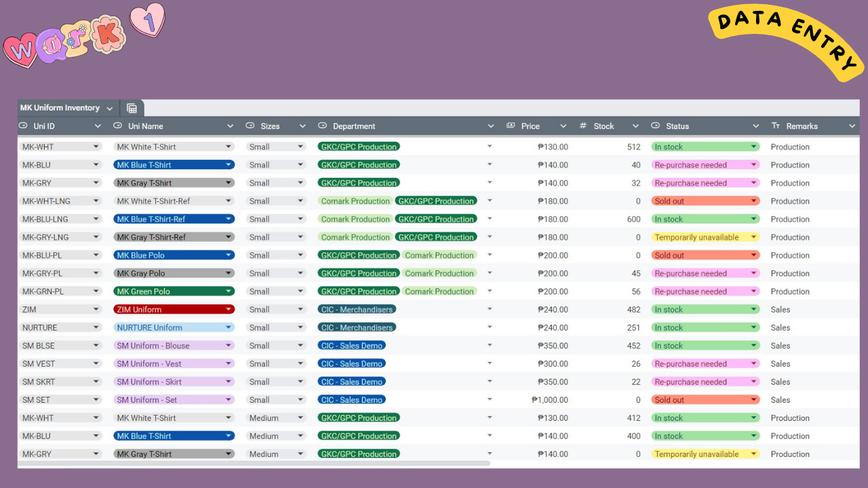Click the Department column type icon
This screenshot has width=868, height=488.
click(x=322, y=126)
